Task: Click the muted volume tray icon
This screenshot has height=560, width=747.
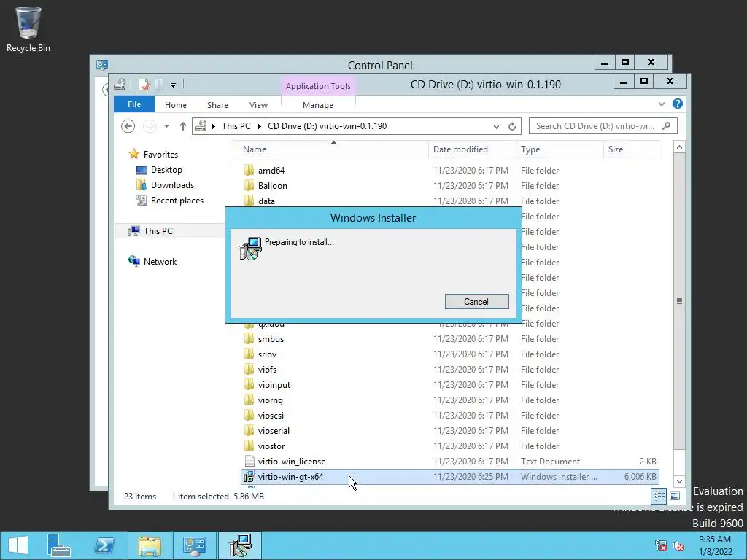Action: [x=678, y=545]
